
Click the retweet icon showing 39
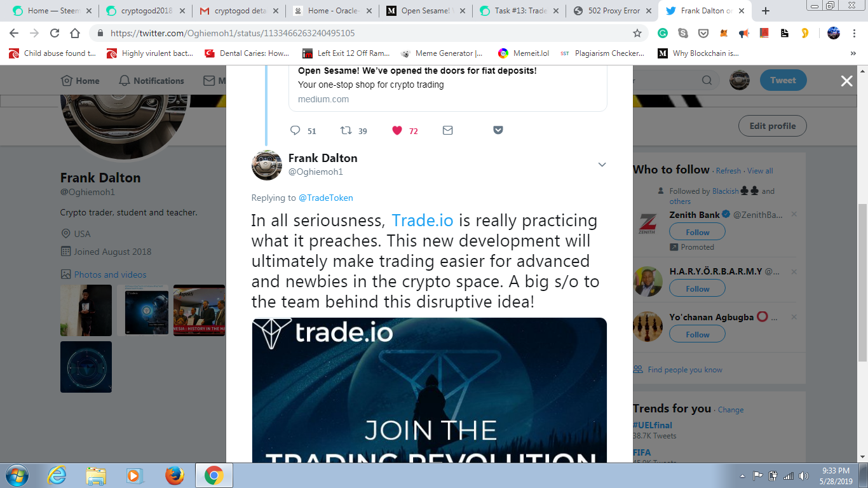pos(346,130)
